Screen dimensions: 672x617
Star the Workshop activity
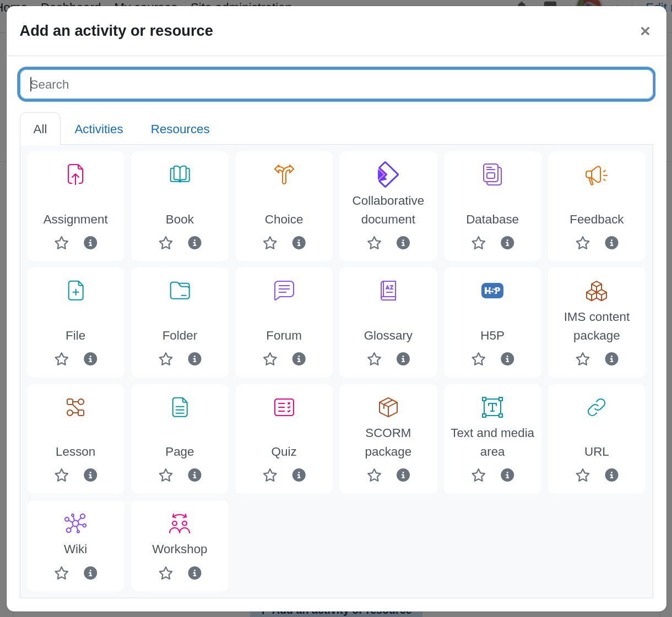[166, 573]
